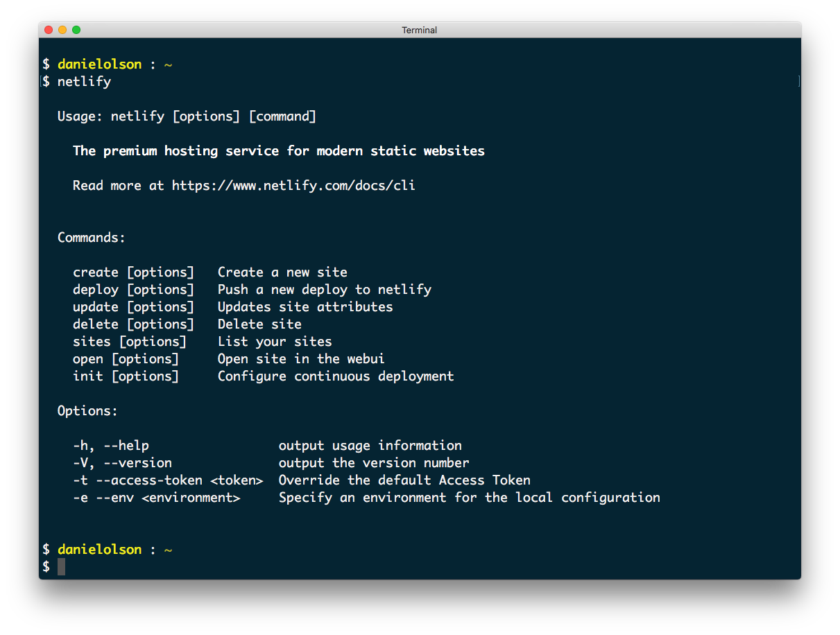Click the 'delete [options]' command
Image resolution: width=840 pixels, height=635 pixels.
coord(134,324)
